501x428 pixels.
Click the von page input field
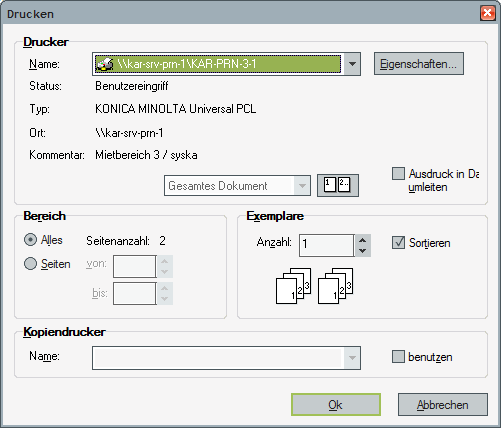tap(135, 266)
